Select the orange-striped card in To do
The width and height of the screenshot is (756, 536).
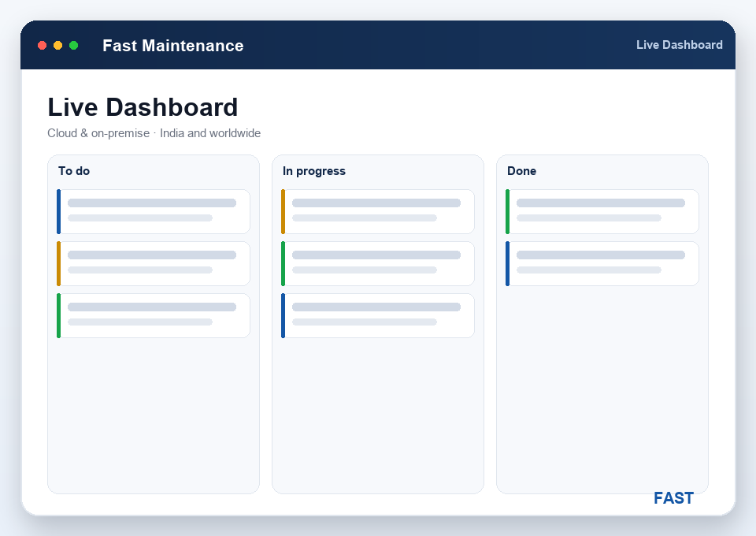point(154,264)
